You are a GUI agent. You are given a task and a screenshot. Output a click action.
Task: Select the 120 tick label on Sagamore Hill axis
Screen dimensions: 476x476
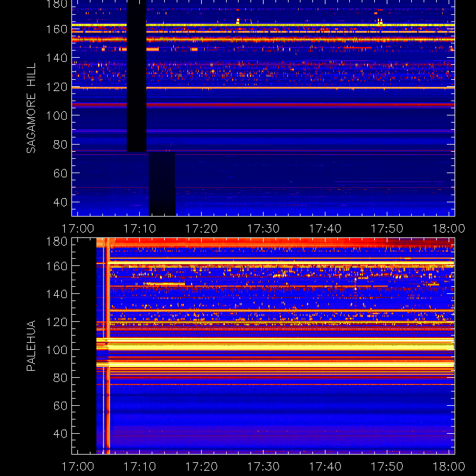point(57,87)
